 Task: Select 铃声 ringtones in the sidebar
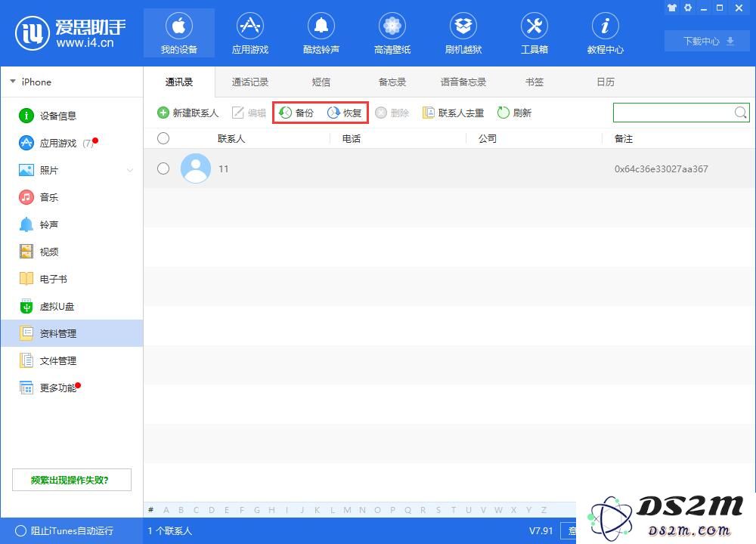point(72,224)
